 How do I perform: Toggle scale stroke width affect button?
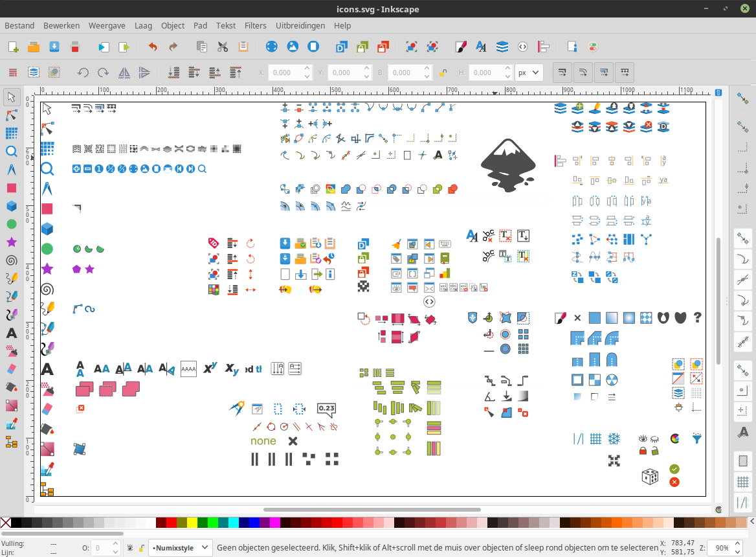pyautogui.click(x=562, y=73)
